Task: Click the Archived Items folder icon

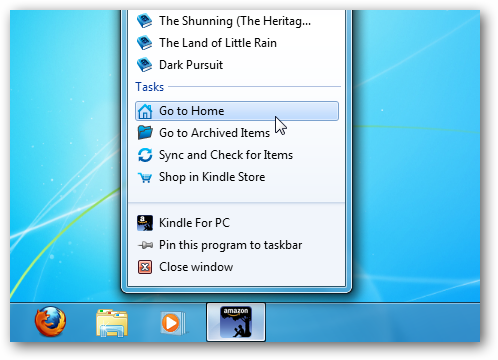Action: coord(145,132)
